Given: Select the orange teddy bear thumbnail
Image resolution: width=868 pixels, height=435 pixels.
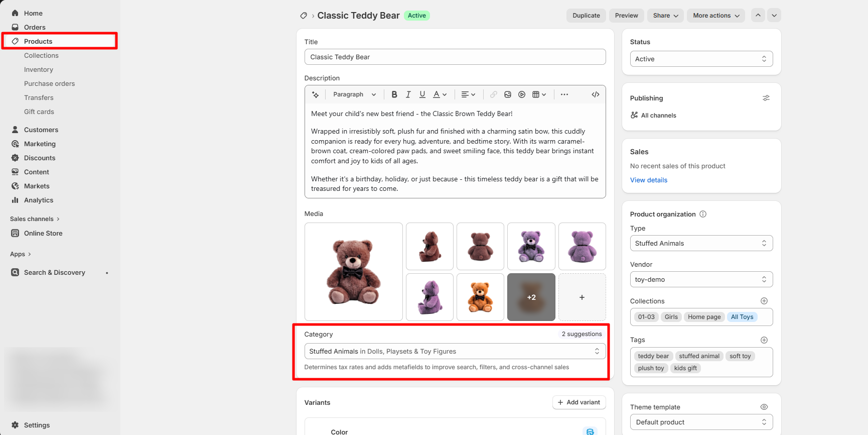Looking at the screenshot, I should pos(480,297).
